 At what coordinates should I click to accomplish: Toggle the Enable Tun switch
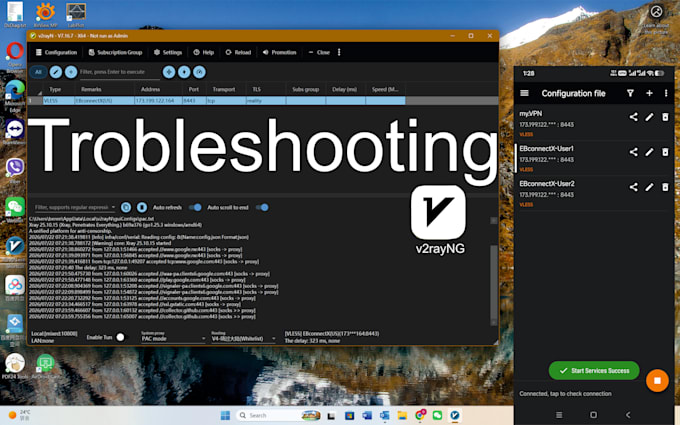pos(121,337)
